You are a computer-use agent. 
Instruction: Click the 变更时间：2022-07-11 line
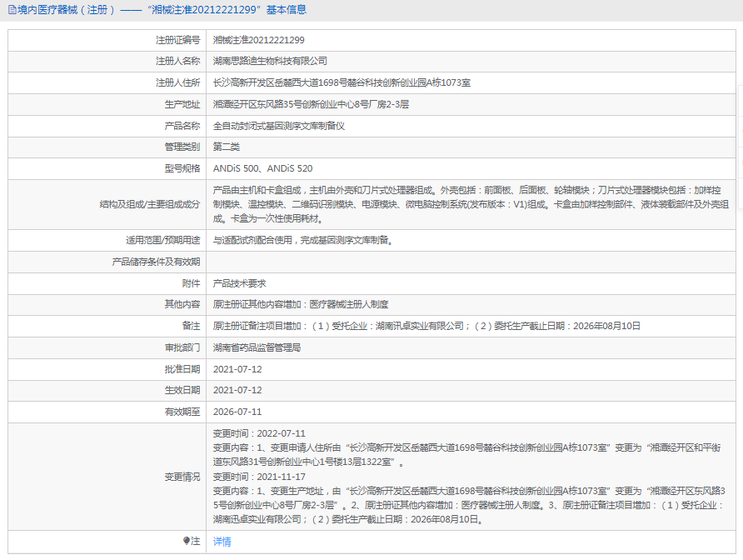tap(259, 433)
